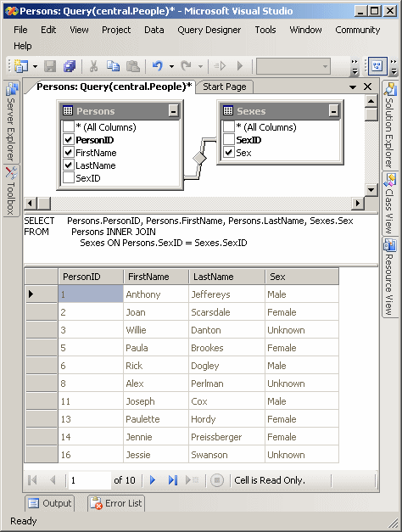
Task: Click the stop query round button
Action: (x=217, y=480)
